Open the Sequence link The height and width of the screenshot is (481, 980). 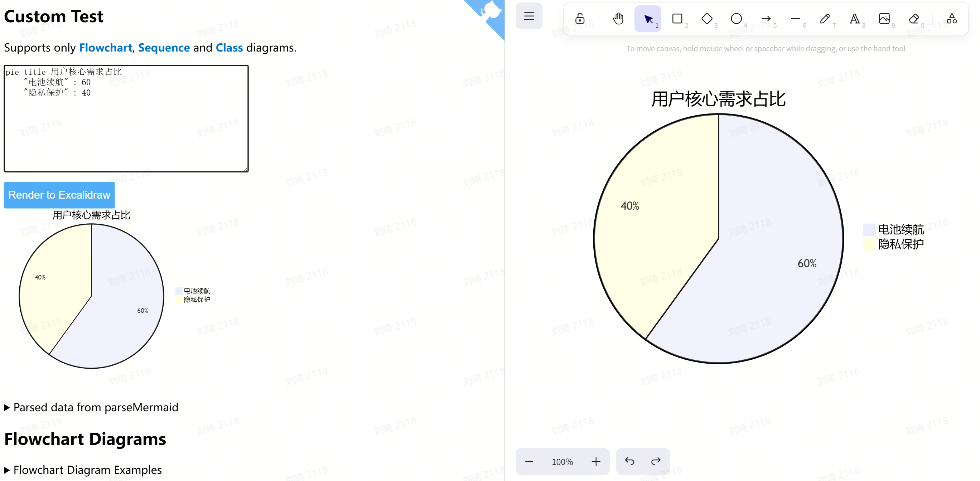coord(164,48)
